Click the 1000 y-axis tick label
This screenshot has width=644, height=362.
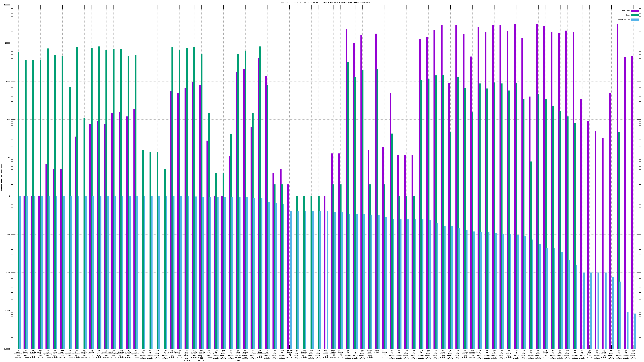click(x=8, y=81)
